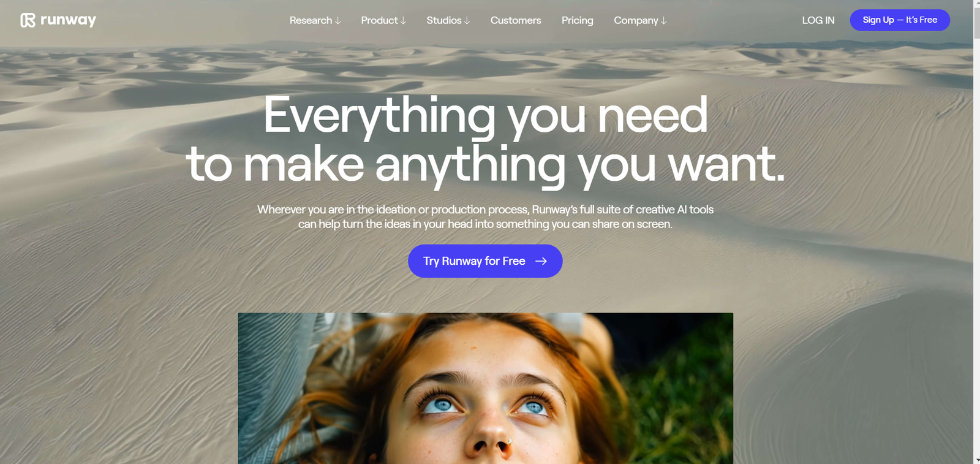Click the down arrow beside Company
This screenshot has width=980, height=464.
(x=663, y=21)
